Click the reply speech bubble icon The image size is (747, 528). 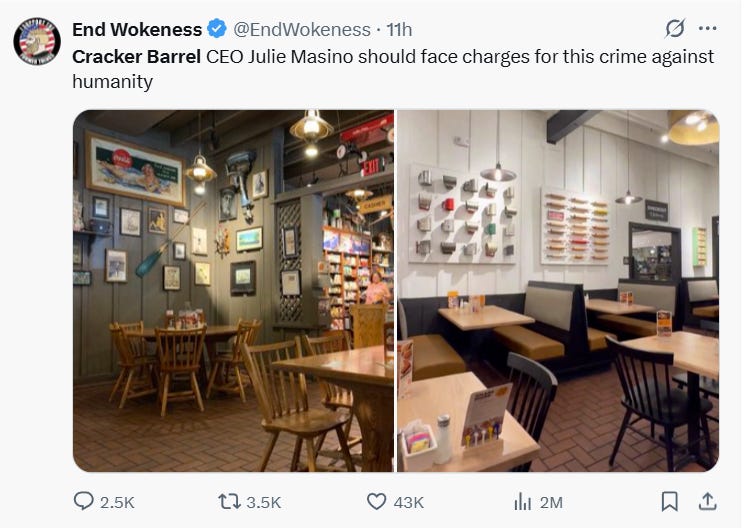(84, 501)
